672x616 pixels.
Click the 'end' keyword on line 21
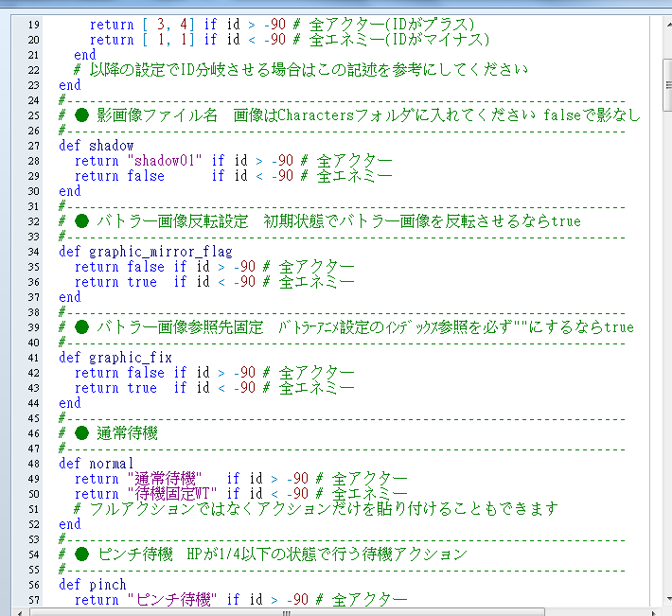click(x=85, y=55)
